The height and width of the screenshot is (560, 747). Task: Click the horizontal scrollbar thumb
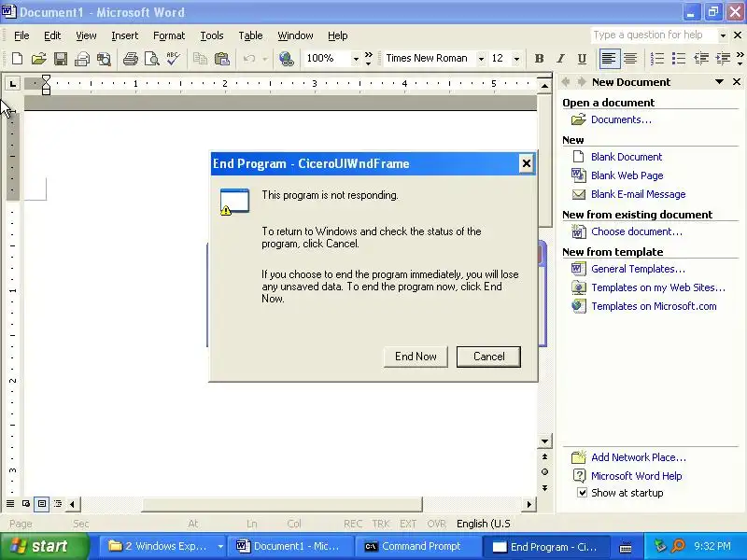point(282,504)
